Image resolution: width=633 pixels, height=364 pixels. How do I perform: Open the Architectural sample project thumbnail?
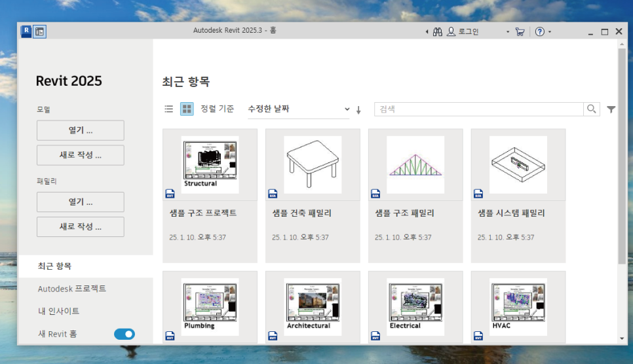(313, 307)
